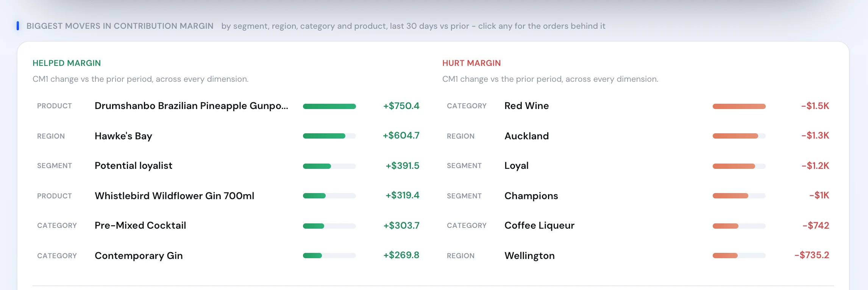Click the -$1.5K Red Wine value

pyautogui.click(x=815, y=106)
